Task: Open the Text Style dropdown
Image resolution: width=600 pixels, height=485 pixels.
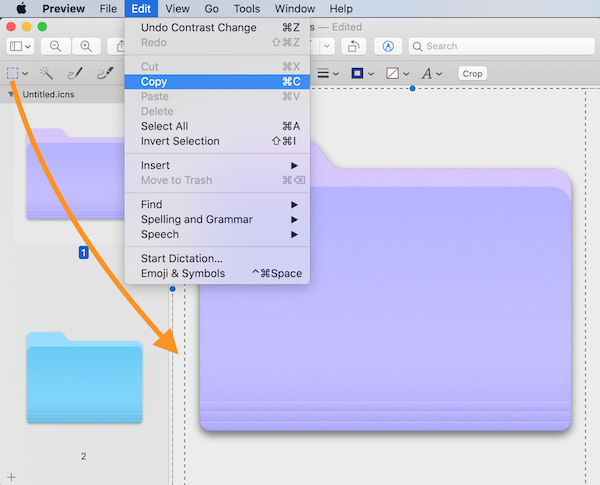Action: (432, 73)
